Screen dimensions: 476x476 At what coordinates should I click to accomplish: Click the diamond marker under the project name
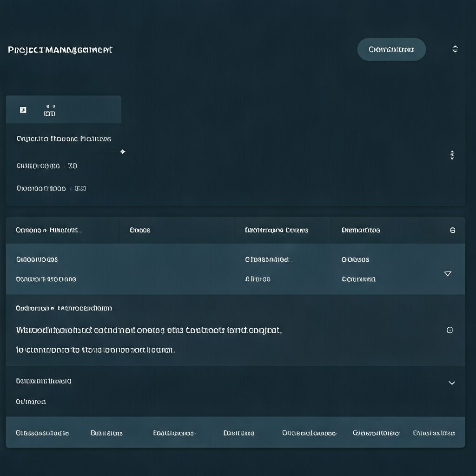(x=123, y=152)
